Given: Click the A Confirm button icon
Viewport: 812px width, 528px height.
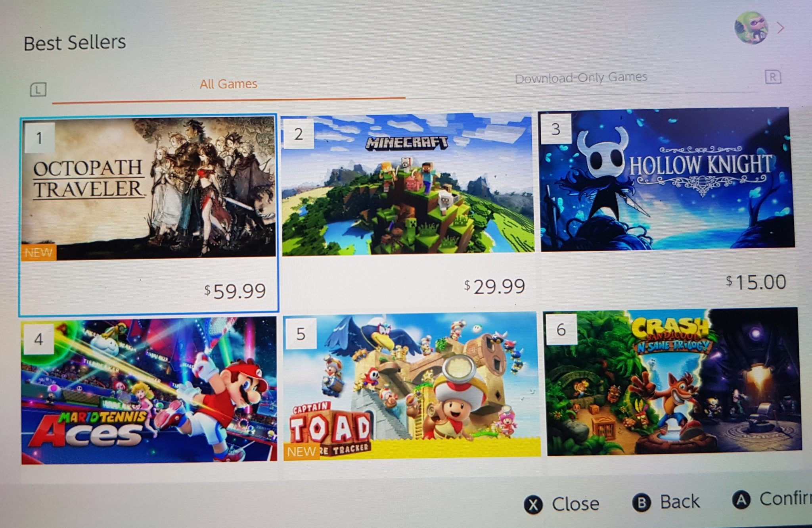Looking at the screenshot, I should [x=741, y=500].
